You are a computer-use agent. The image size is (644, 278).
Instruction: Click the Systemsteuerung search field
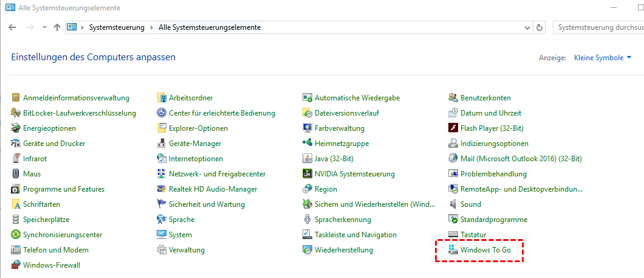click(x=598, y=27)
